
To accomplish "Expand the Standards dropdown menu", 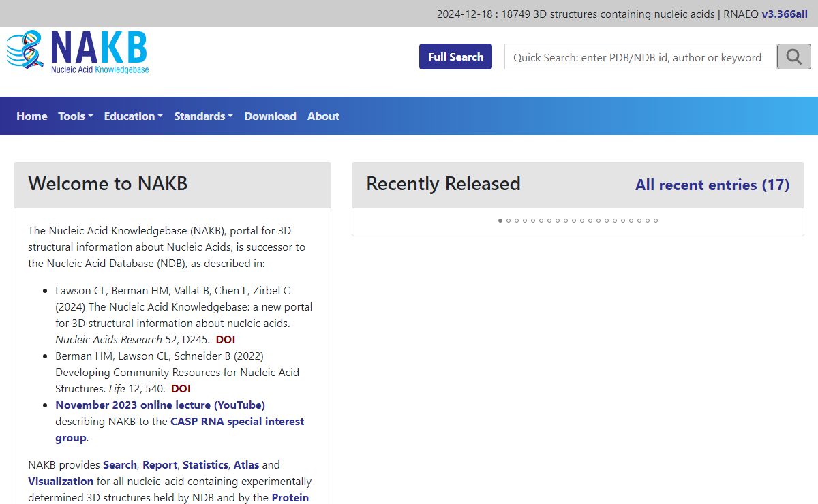I will tap(203, 116).
